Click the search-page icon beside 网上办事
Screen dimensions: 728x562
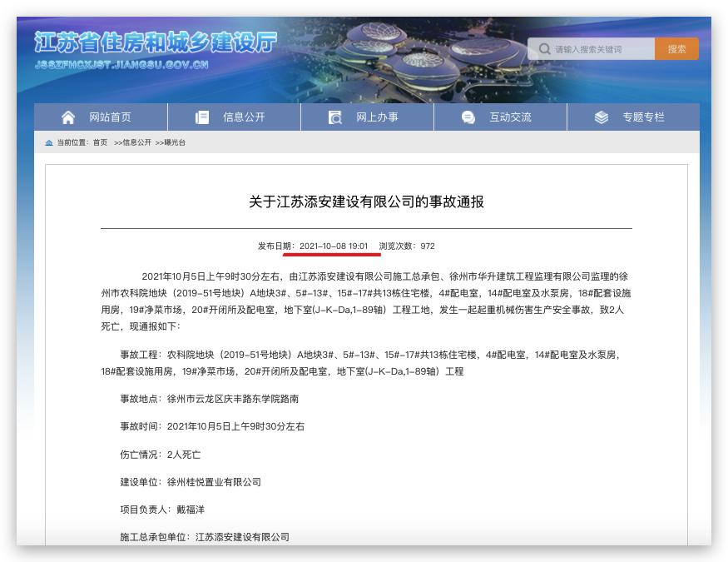coord(335,117)
